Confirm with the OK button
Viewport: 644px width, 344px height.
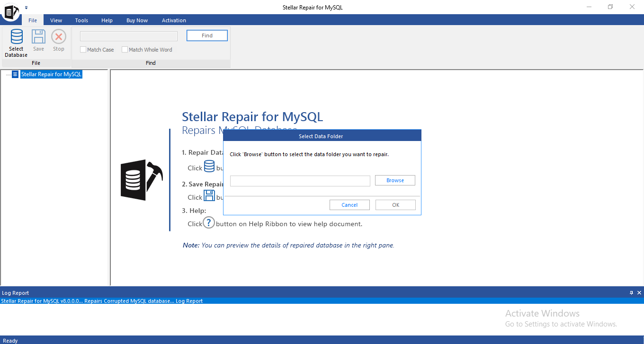pos(395,205)
